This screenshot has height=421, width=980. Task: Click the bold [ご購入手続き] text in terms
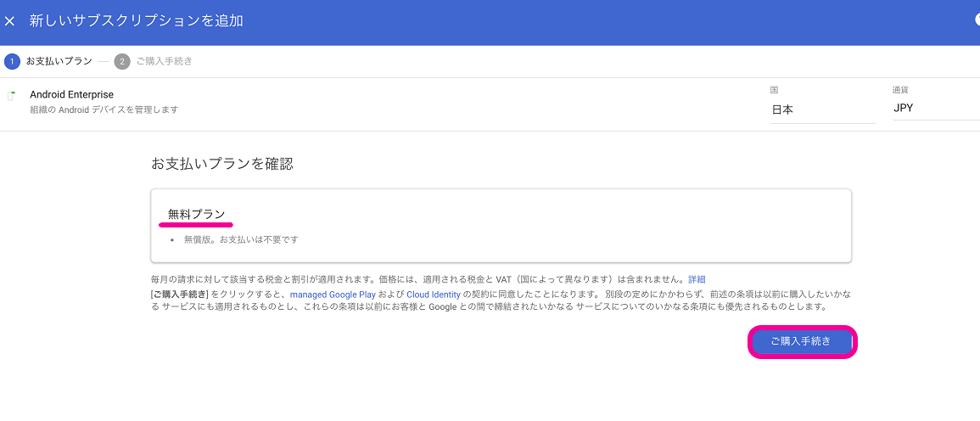(179, 295)
